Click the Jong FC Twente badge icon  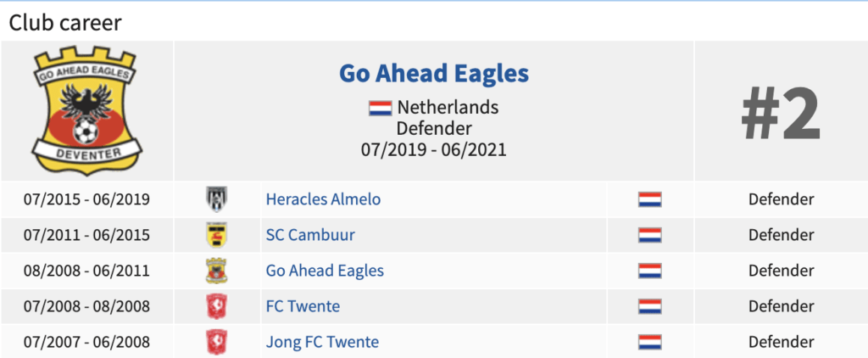coord(216,342)
